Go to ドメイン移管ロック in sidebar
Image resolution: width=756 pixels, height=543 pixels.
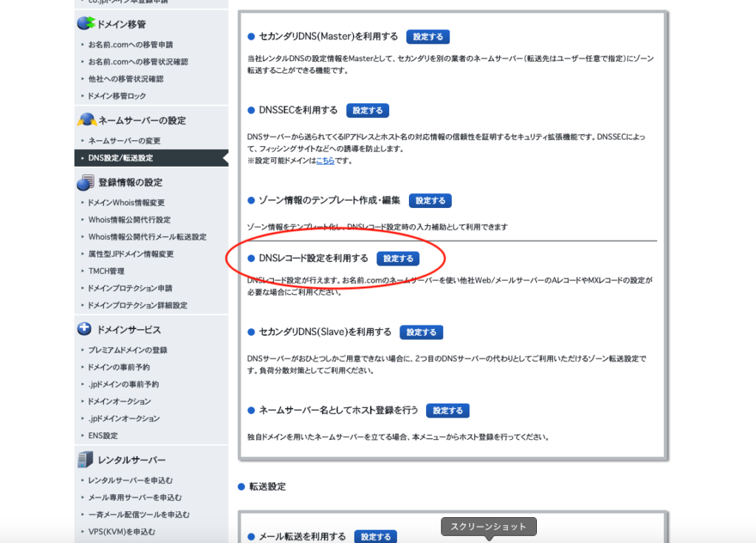point(117,96)
